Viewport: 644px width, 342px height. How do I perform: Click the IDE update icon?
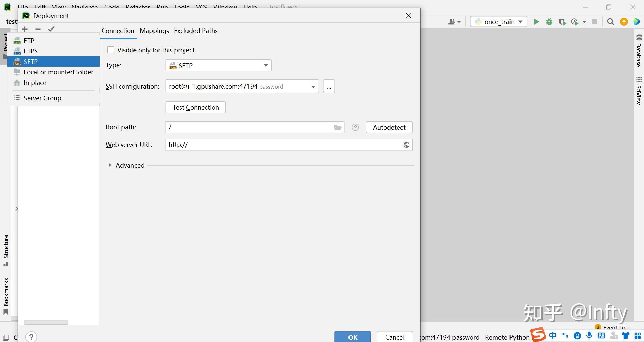click(624, 22)
